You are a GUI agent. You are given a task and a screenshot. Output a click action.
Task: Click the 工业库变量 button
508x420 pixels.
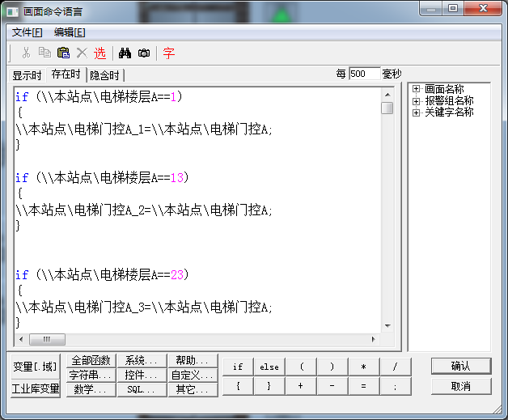(36, 388)
